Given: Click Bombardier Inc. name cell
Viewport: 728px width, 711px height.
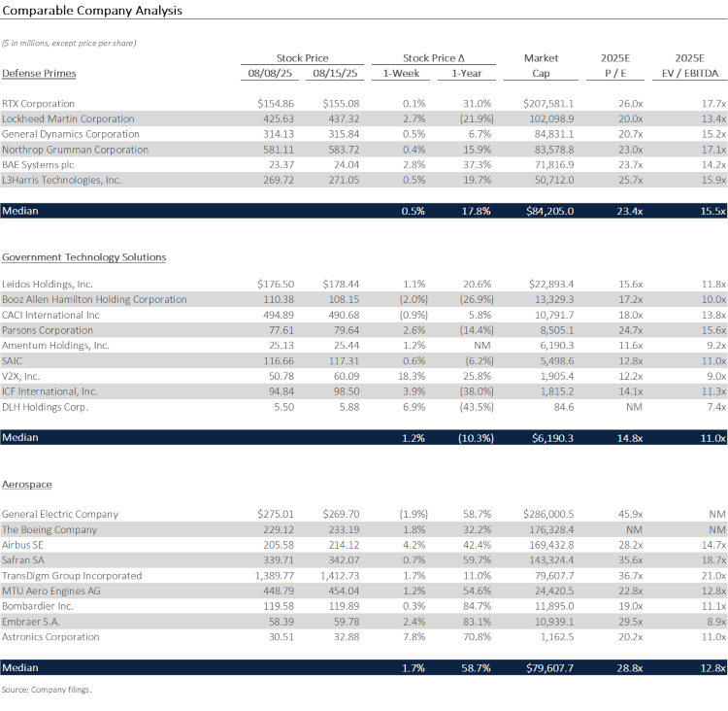Looking at the screenshot, I should (x=38, y=606).
